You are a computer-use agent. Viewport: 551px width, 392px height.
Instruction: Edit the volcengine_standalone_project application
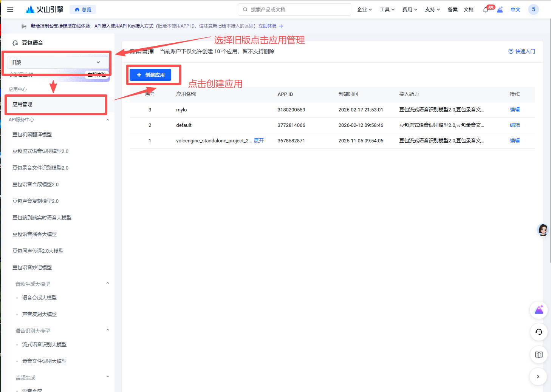(515, 140)
